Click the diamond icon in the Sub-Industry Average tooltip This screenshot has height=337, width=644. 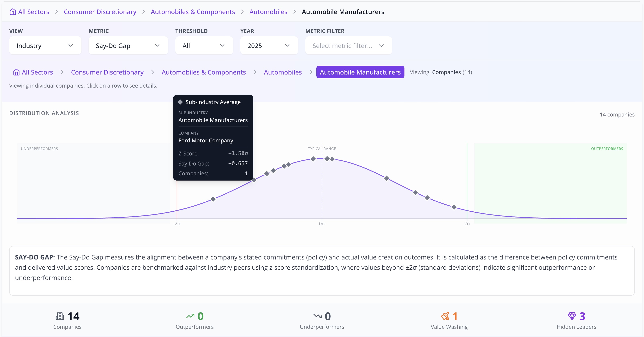(181, 102)
